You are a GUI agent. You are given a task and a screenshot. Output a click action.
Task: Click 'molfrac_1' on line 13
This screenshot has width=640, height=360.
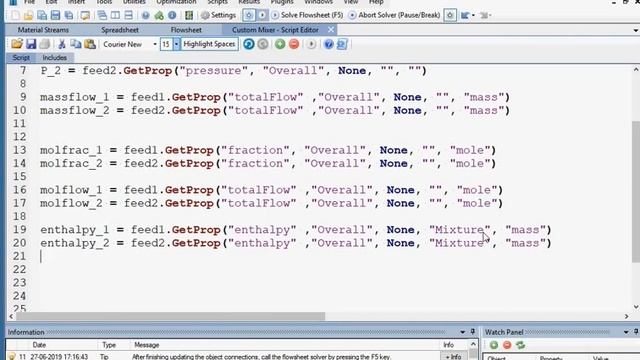click(x=71, y=150)
